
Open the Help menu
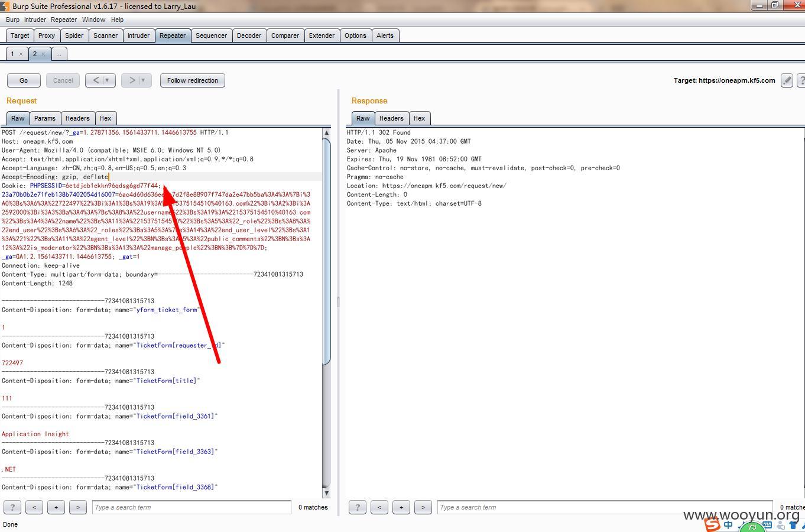point(117,20)
